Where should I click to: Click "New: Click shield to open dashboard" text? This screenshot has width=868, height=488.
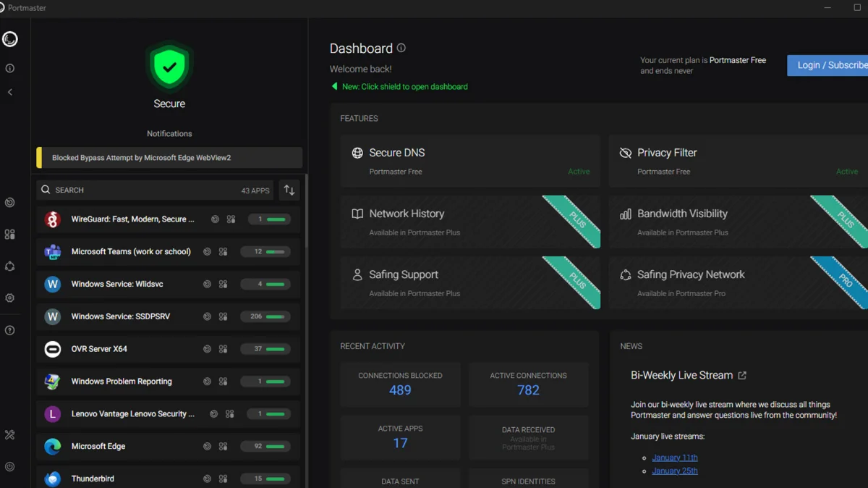[x=405, y=87]
